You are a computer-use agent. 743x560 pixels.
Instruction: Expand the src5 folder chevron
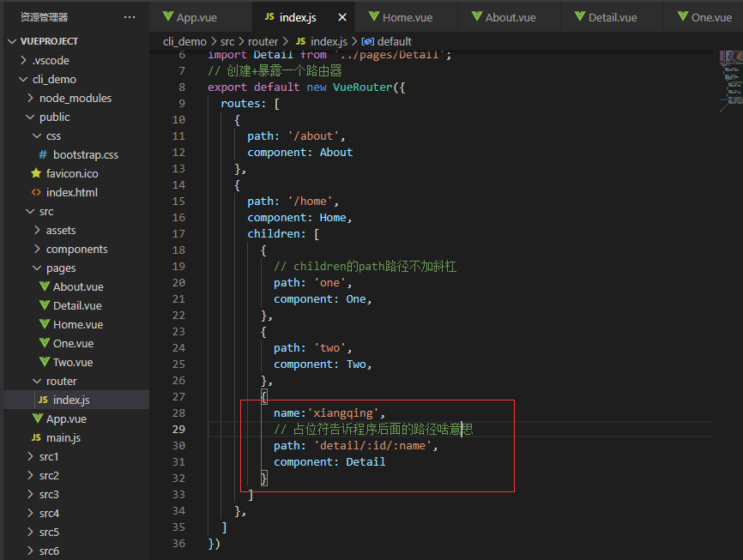31,533
